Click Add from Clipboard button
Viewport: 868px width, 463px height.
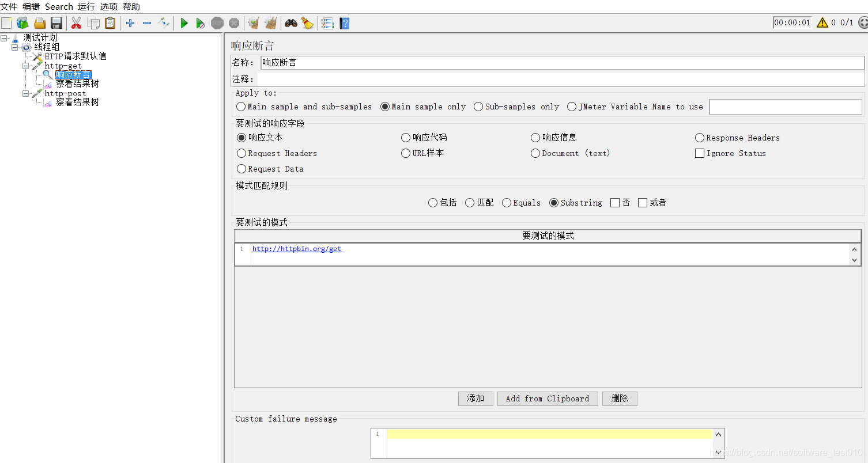point(548,399)
